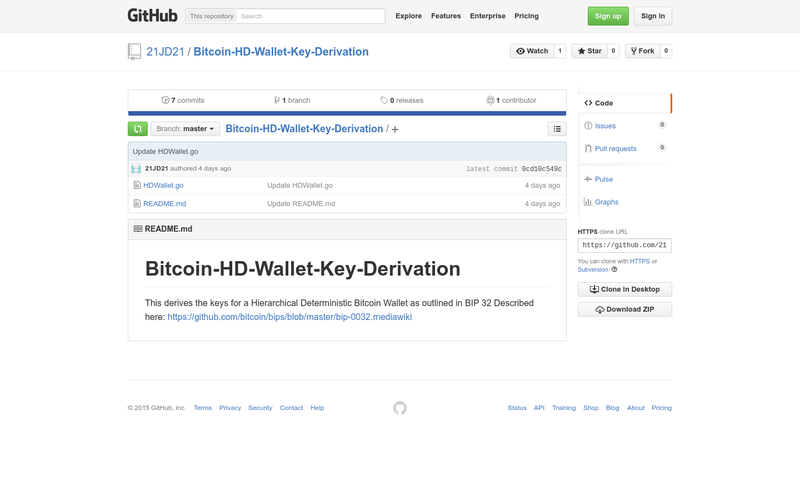Open Bitcoin-HD-Wallet-Key-Derivation repo title link
This screenshot has height=500, width=800.
point(281,52)
